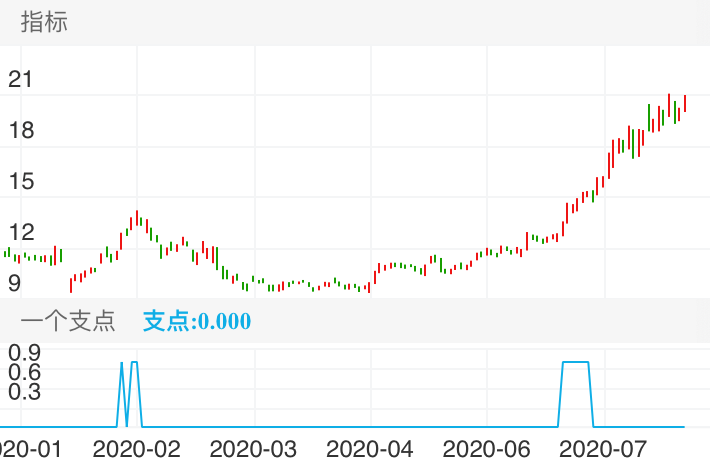Screen dimensions: 710x472
Task: Click the 2020-07 date label
Action: [603, 449]
